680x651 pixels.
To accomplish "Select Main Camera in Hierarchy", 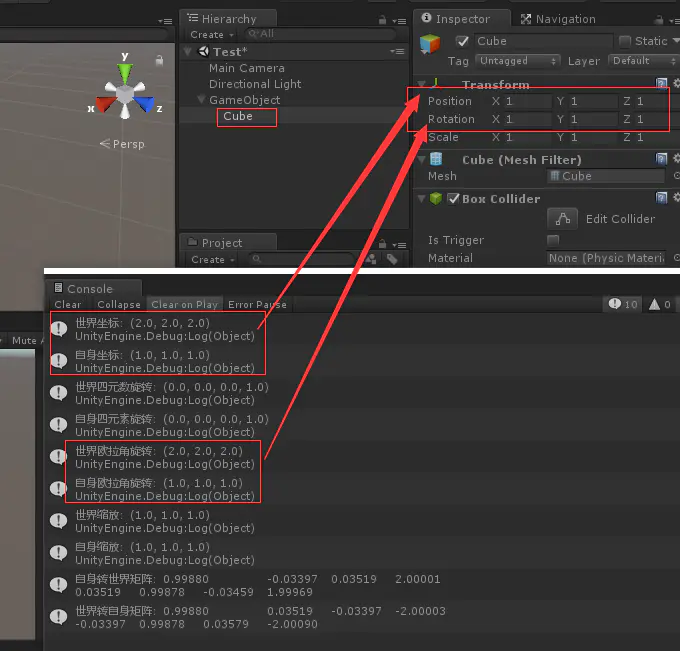I will point(247,68).
